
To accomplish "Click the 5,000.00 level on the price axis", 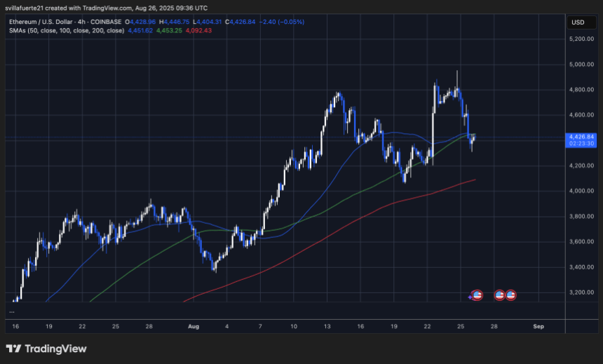I will point(581,65).
